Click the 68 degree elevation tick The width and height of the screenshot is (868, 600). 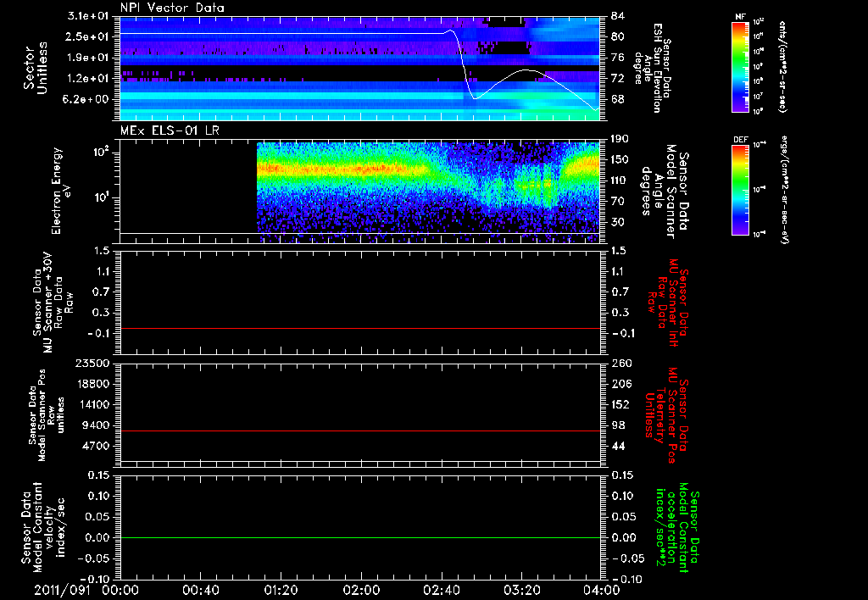[x=618, y=100]
